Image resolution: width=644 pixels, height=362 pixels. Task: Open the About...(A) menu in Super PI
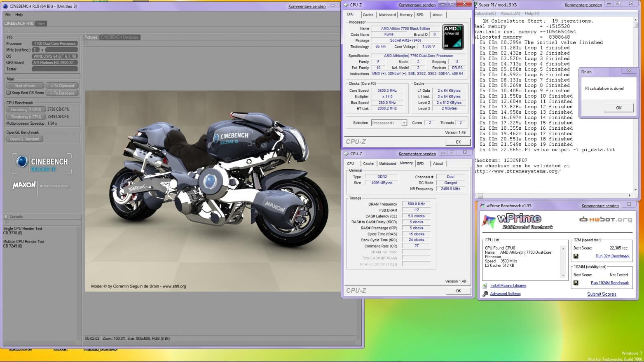point(510,13)
